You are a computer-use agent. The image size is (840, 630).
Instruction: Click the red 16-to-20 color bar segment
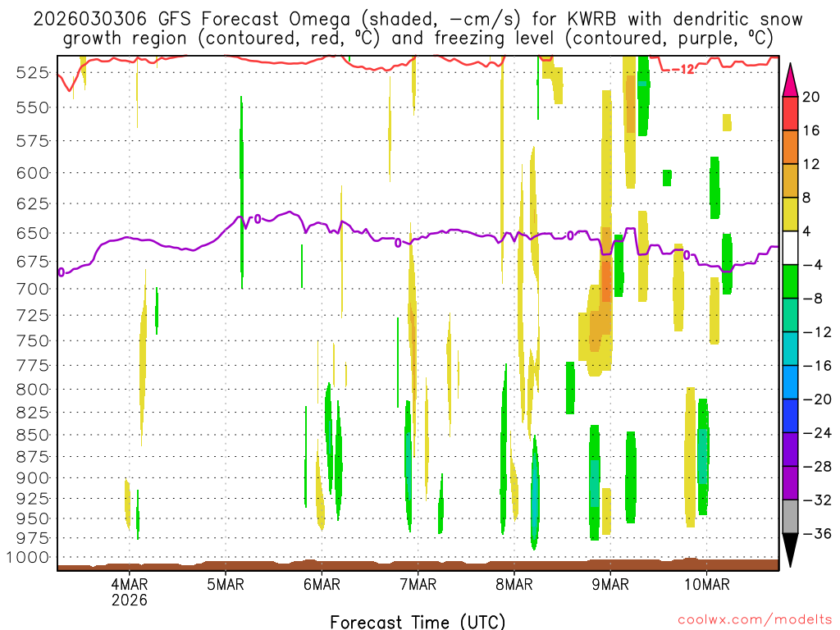(x=790, y=113)
